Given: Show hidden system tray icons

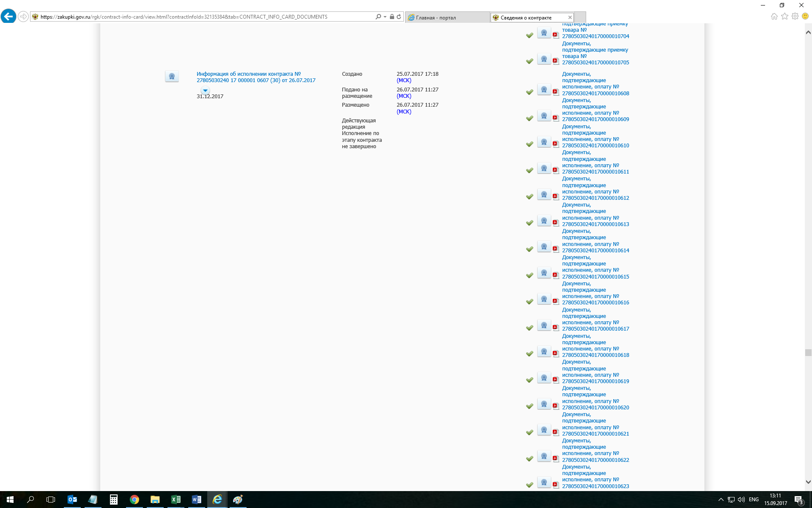Looking at the screenshot, I should point(721,500).
